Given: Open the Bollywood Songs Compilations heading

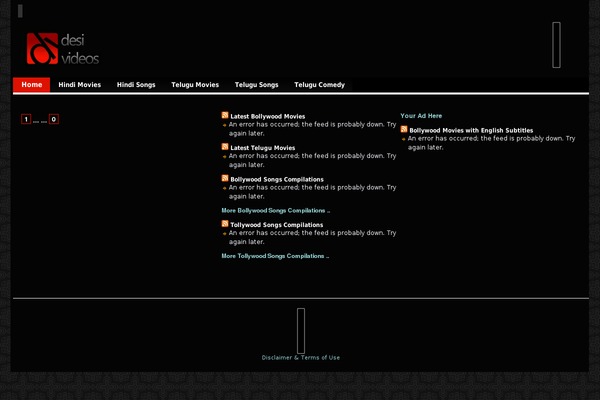Looking at the screenshot, I should 277,179.
